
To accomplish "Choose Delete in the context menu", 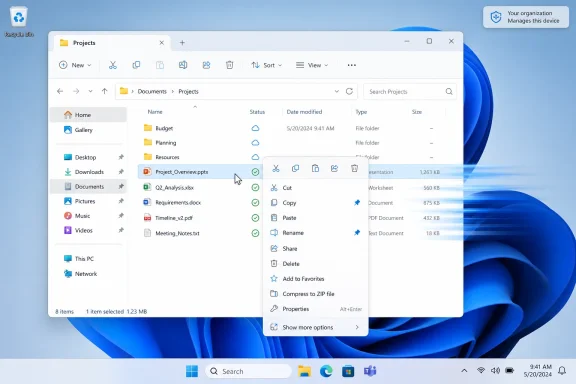I will (316, 264).
